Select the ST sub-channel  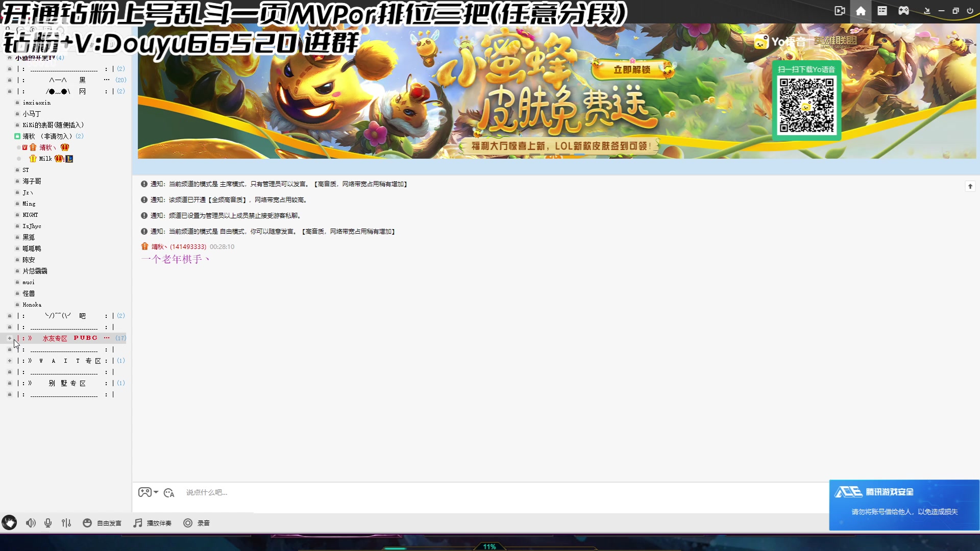point(26,170)
